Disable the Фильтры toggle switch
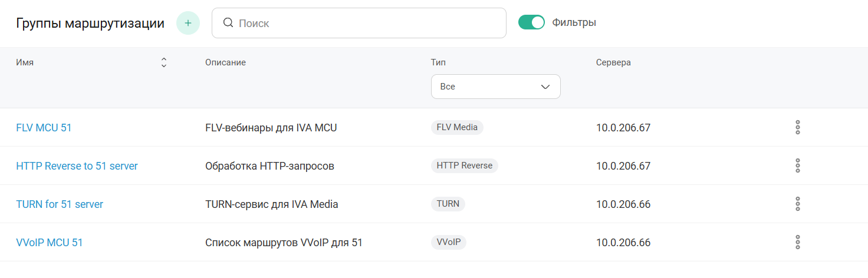Viewport: 868px width, 278px height. (531, 22)
